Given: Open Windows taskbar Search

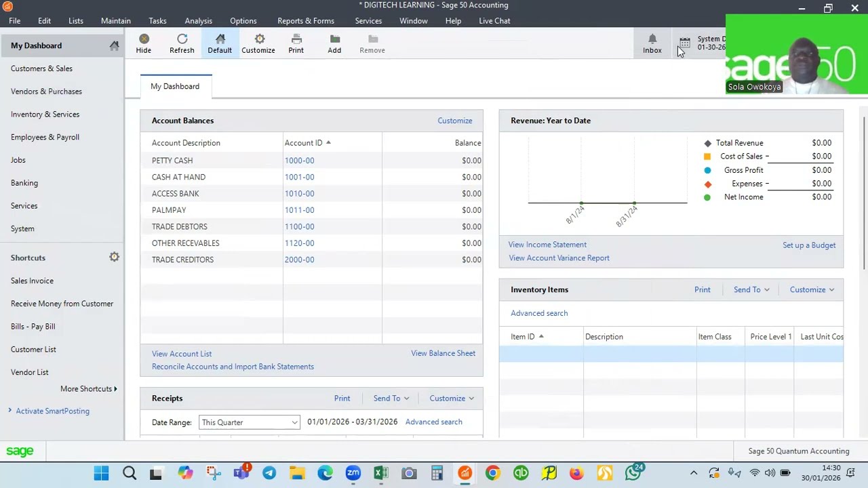Looking at the screenshot, I should [x=130, y=473].
